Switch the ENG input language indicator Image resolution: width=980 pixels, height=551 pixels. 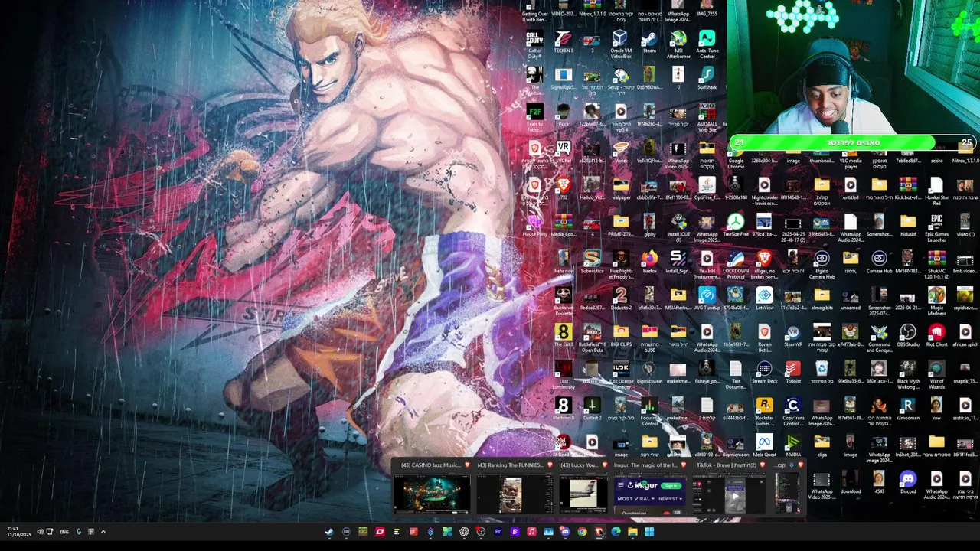(64, 532)
